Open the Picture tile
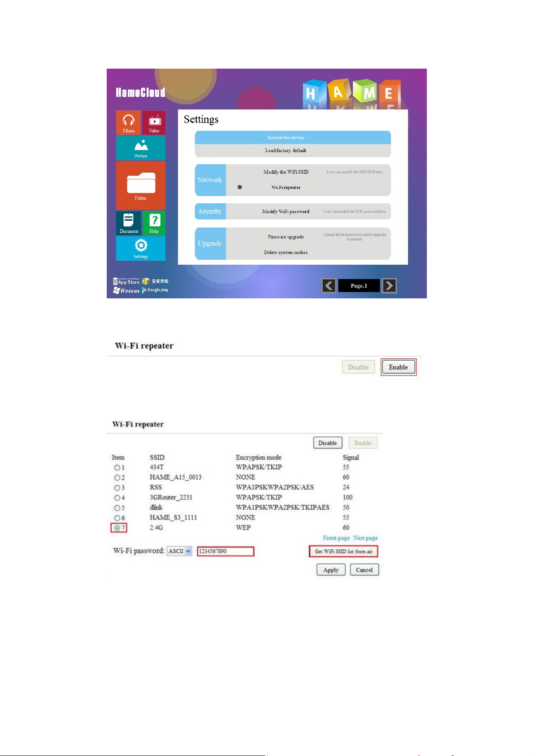 coord(141,148)
